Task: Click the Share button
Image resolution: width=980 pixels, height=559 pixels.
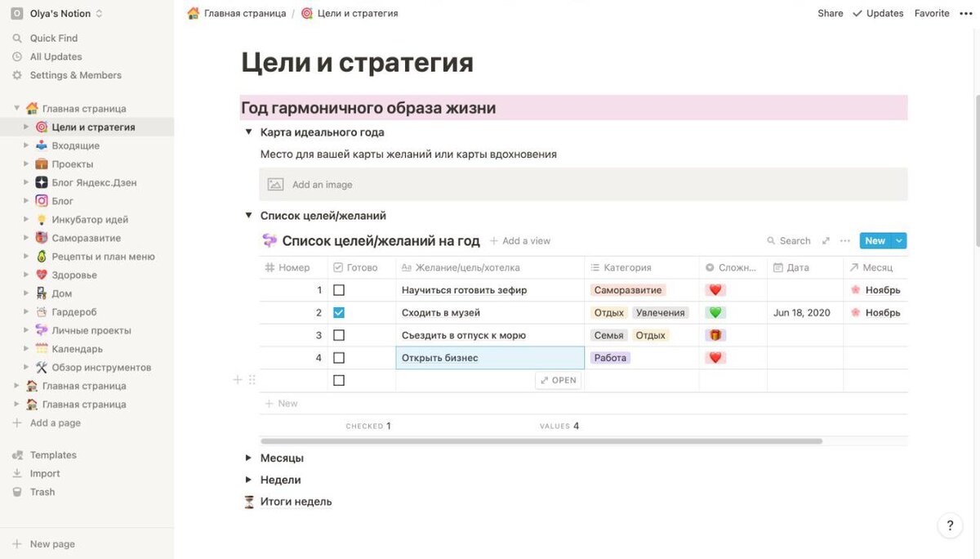Action: tap(830, 13)
